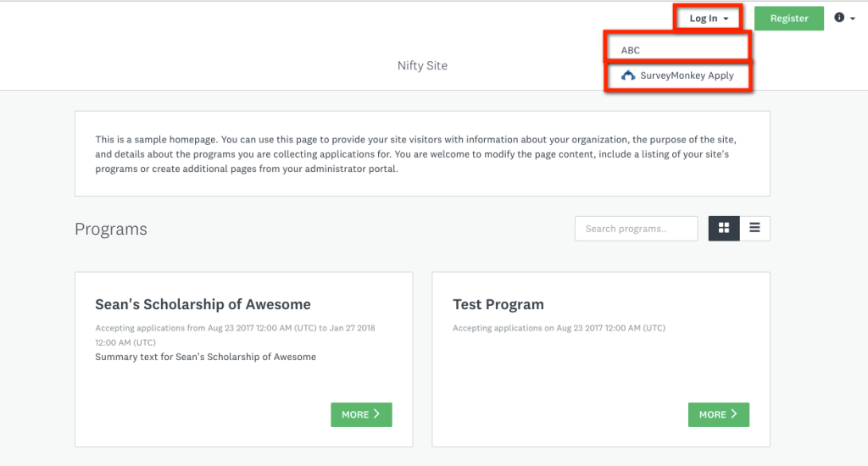Open MORE for Test Program
This screenshot has height=466, width=868.
coord(719,414)
